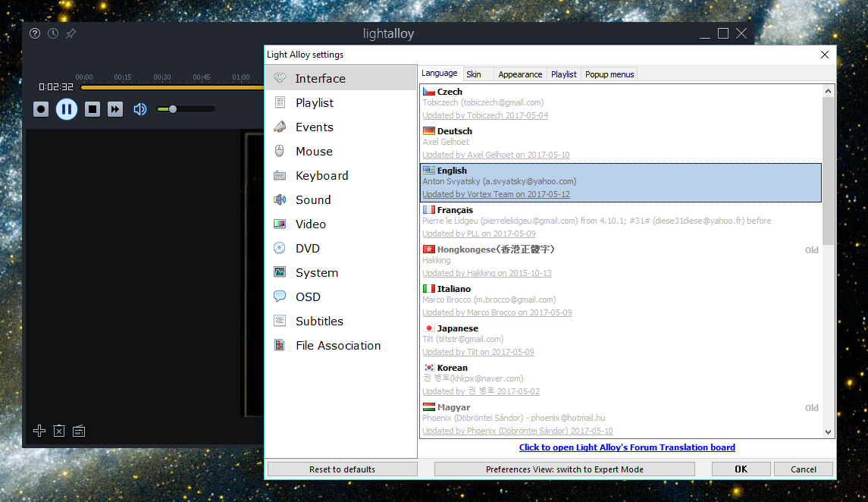This screenshot has width=868, height=502.
Task: Cancel the Light Alloy settings dialog
Action: coord(804,469)
